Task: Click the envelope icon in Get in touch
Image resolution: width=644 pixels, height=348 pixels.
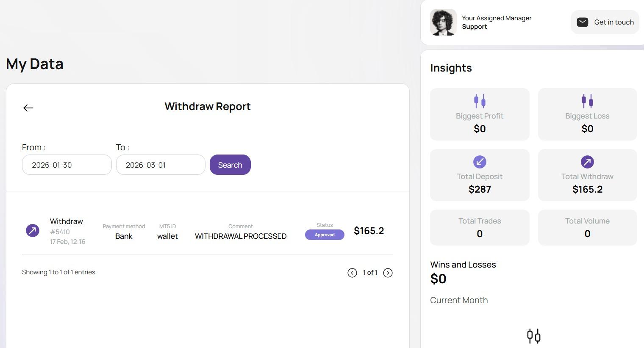Action: pos(583,22)
